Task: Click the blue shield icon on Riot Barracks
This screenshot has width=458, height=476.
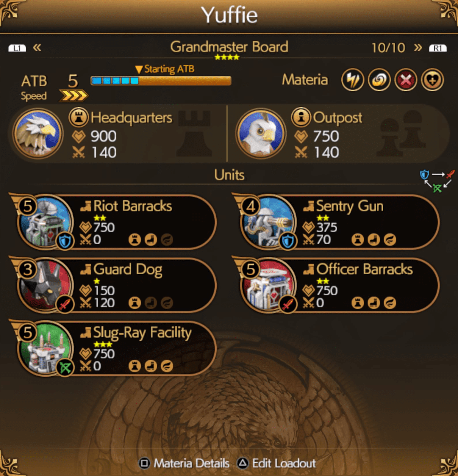Action: click(x=65, y=241)
